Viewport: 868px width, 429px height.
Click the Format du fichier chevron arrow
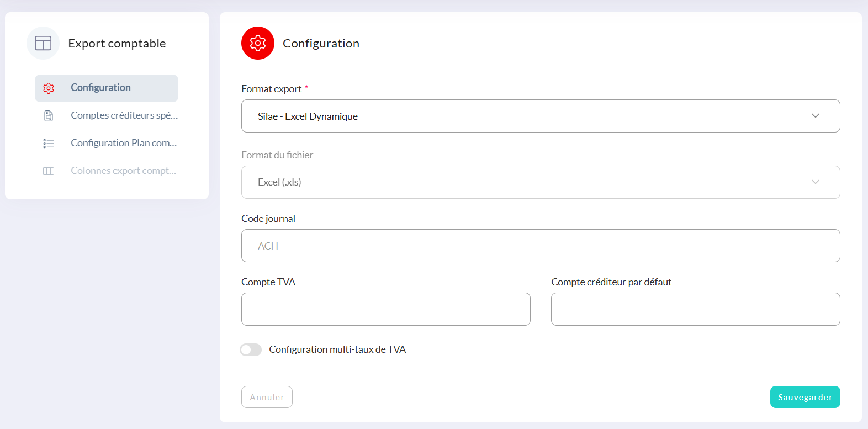click(x=815, y=182)
